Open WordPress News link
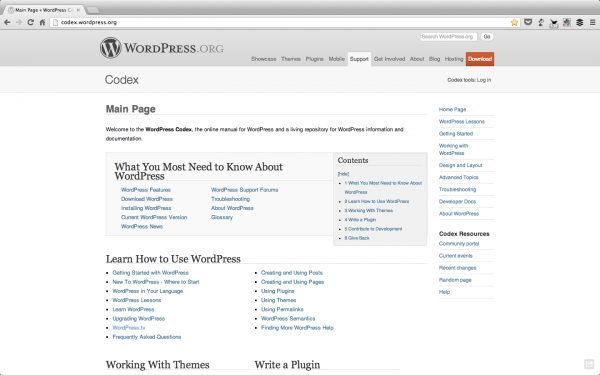 [142, 227]
